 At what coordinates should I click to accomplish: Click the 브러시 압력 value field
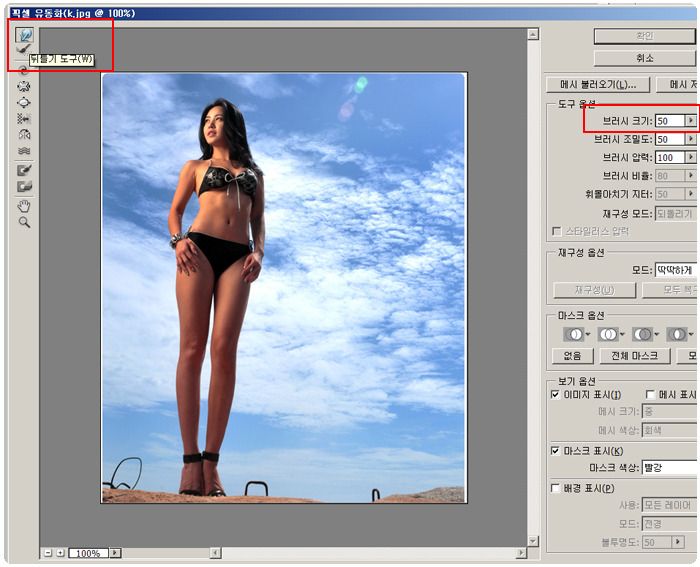click(x=670, y=157)
